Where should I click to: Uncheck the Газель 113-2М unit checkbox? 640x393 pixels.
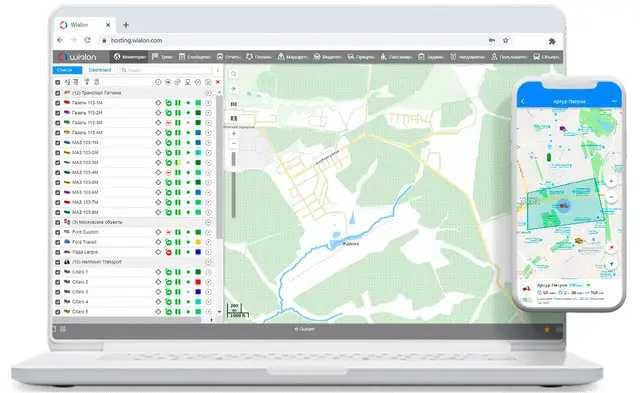pos(58,113)
